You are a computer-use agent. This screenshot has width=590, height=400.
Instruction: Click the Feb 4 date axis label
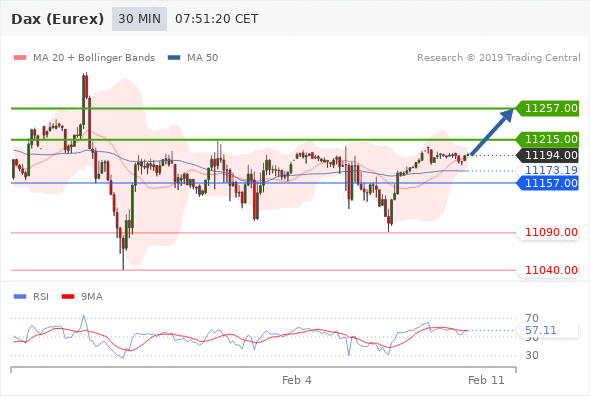pyautogui.click(x=297, y=380)
